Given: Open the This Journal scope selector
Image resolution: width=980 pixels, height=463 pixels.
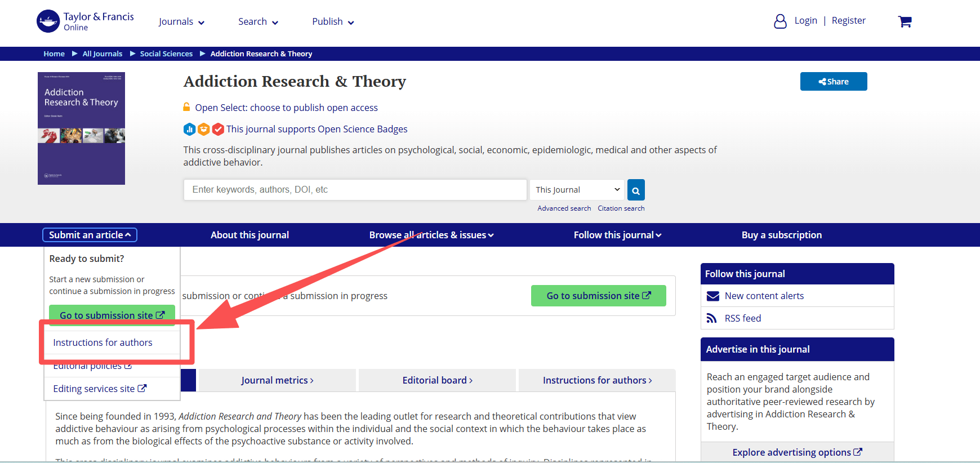Looking at the screenshot, I should point(577,190).
